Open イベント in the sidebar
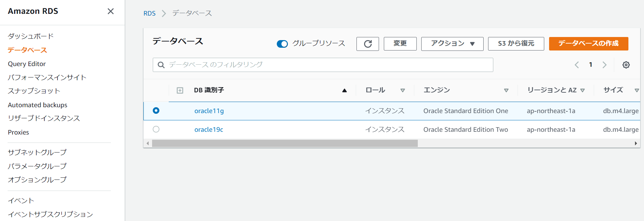Screen dimensions: 644x221 tap(21, 201)
